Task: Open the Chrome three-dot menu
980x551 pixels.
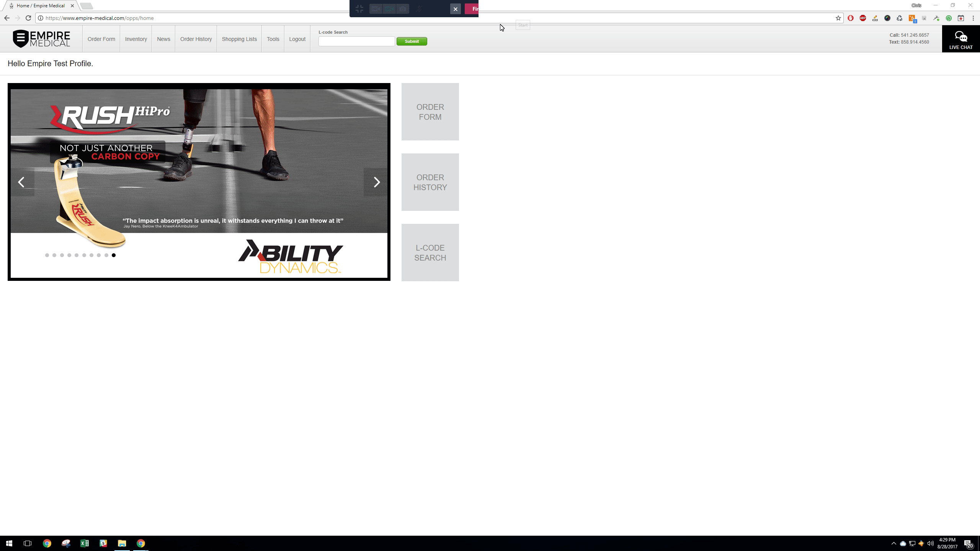Action: point(973,18)
